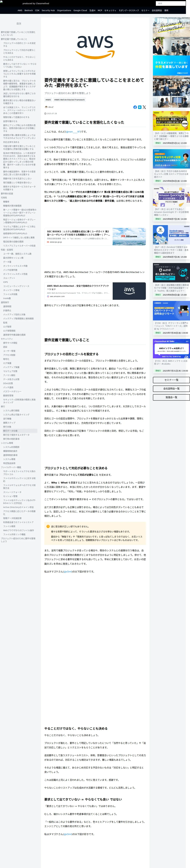Viewport: 190px width, 868px height.
Task: Focus the site search field
Action: coord(171,3)
